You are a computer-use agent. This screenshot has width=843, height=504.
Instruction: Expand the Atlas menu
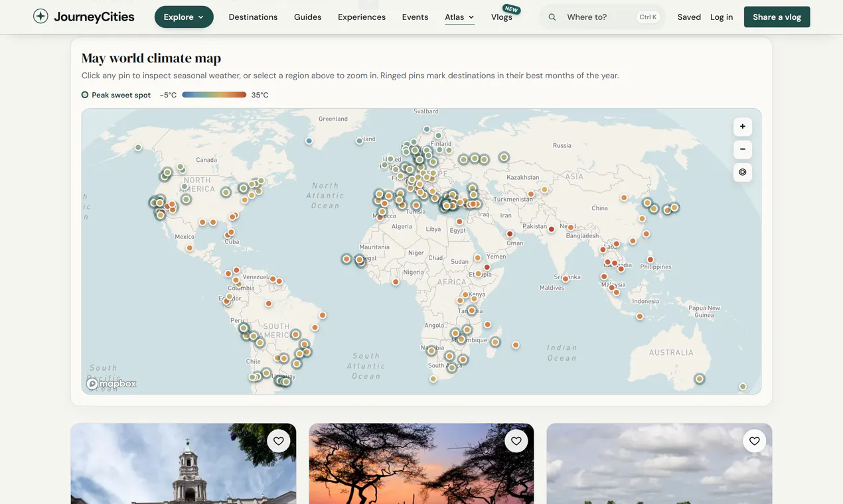coord(459,17)
